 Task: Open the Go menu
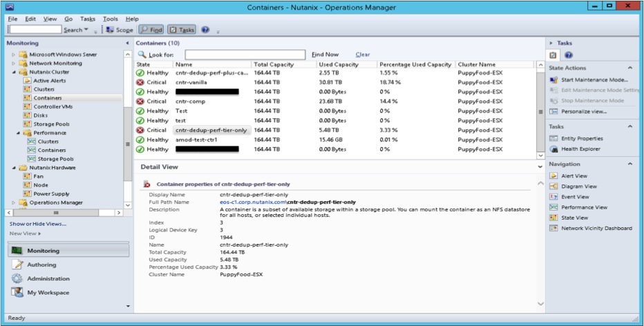click(68, 19)
